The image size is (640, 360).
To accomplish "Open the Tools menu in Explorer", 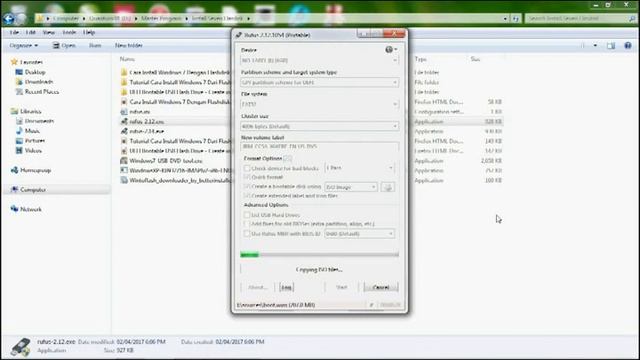I will 69,32.
